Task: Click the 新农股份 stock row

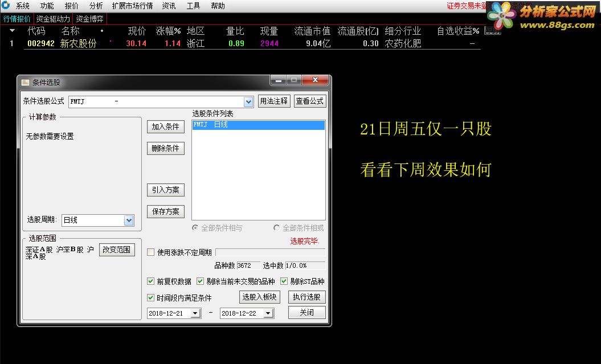Action: (78, 43)
